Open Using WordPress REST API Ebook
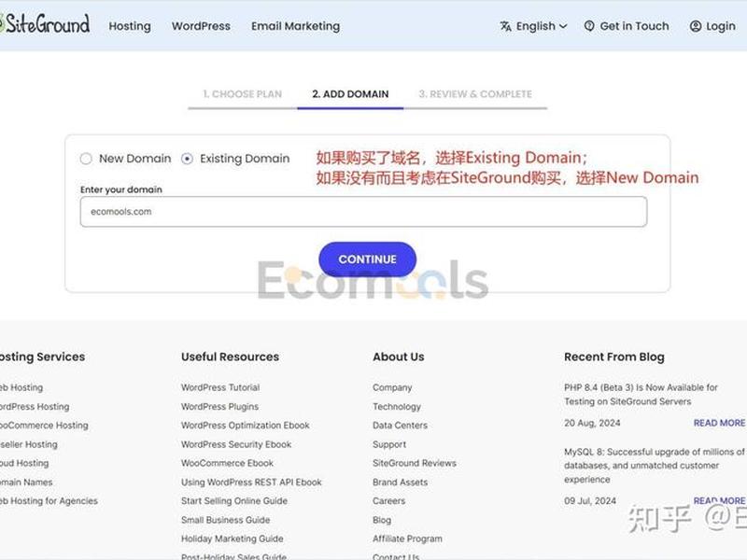 [251, 482]
